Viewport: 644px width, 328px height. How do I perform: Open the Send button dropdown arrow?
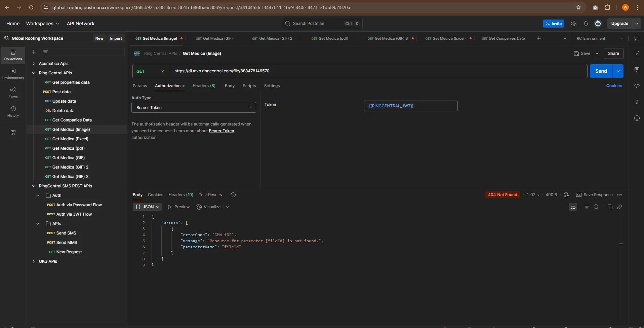(x=618, y=71)
